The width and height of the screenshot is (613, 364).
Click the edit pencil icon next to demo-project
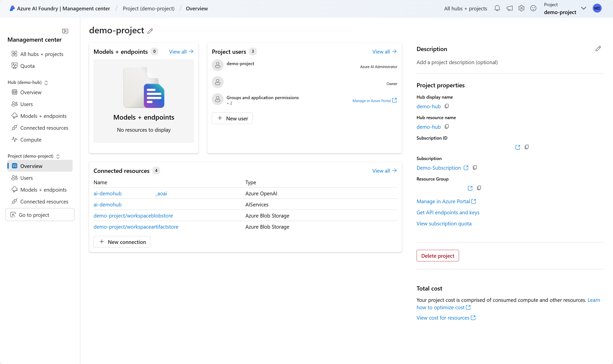pos(151,30)
